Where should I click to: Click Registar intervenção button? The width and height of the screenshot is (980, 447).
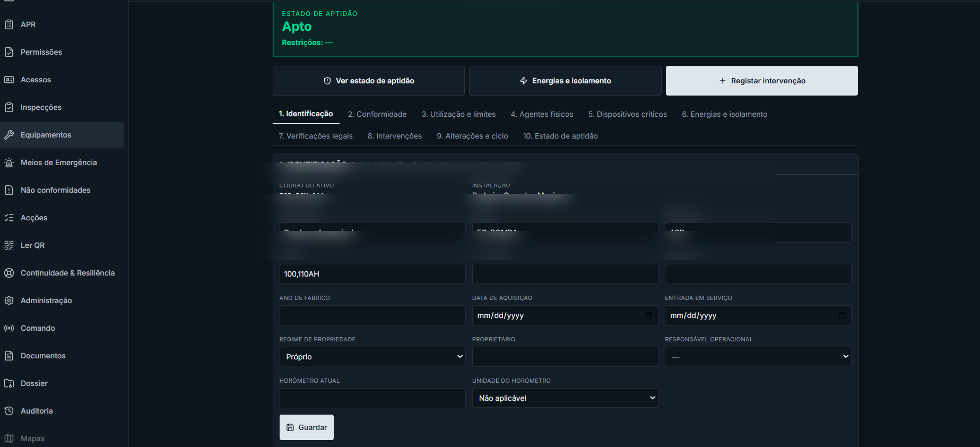click(x=762, y=81)
